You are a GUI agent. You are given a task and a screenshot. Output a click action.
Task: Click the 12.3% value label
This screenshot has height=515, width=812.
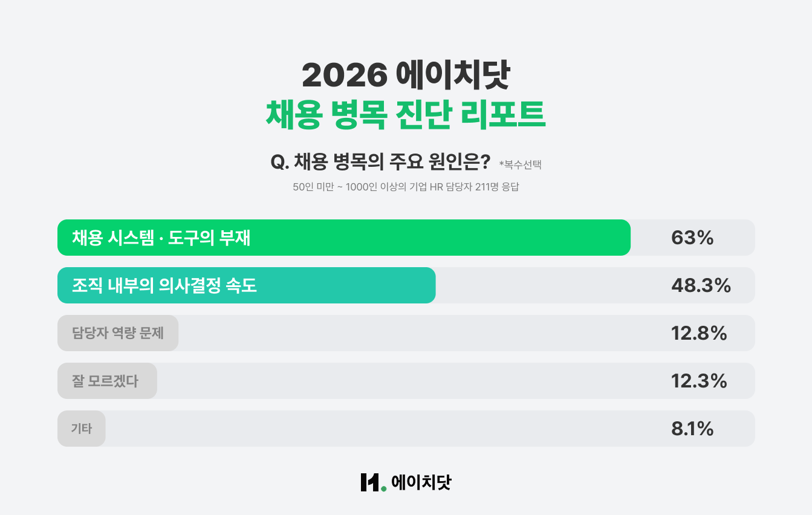[699, 381]
